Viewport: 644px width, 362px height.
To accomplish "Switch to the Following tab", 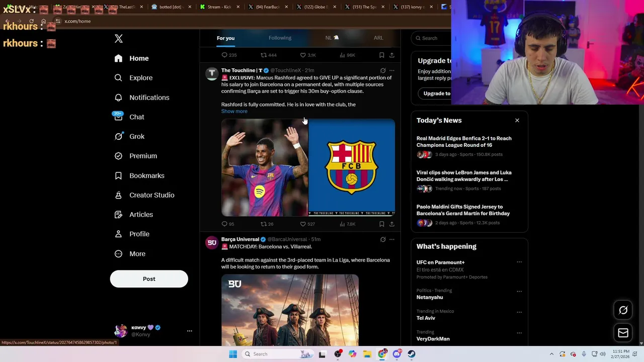I will (280, 38).
